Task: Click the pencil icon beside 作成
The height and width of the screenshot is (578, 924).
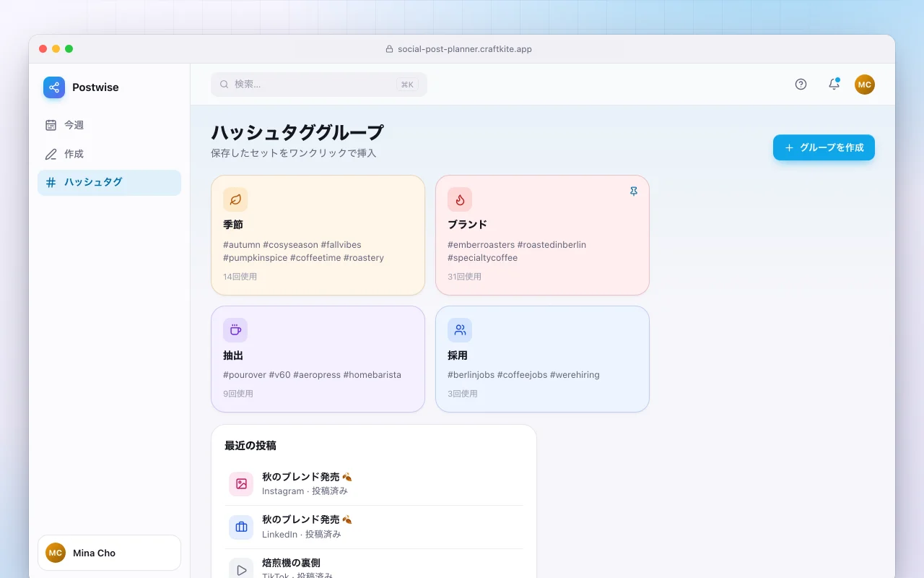Action: (51, 154)
